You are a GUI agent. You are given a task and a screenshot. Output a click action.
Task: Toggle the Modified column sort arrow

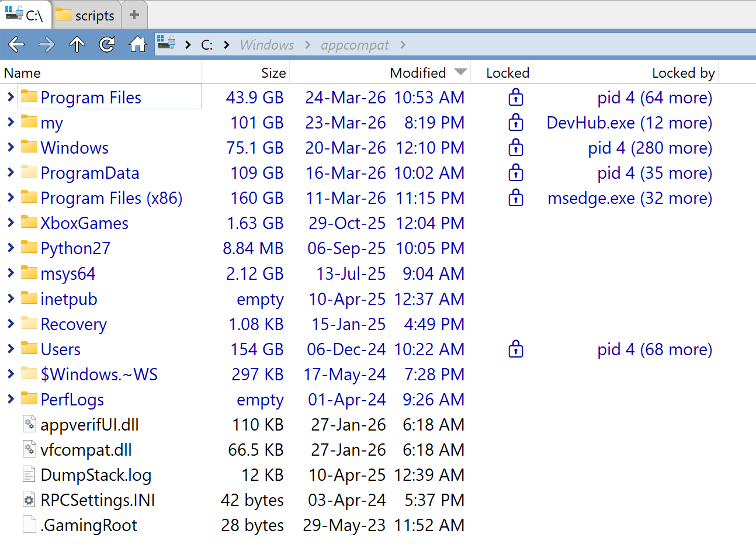pos(460,72)
